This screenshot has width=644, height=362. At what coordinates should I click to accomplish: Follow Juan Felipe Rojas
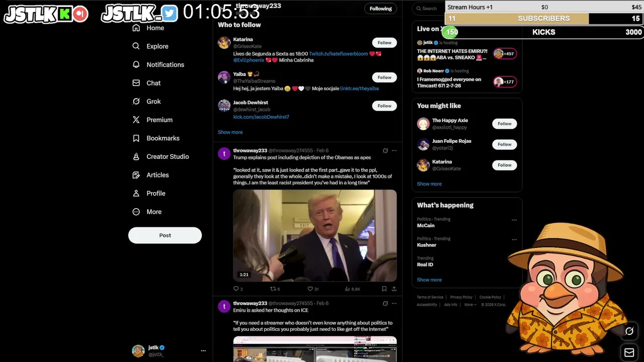(x=505, y=144)
